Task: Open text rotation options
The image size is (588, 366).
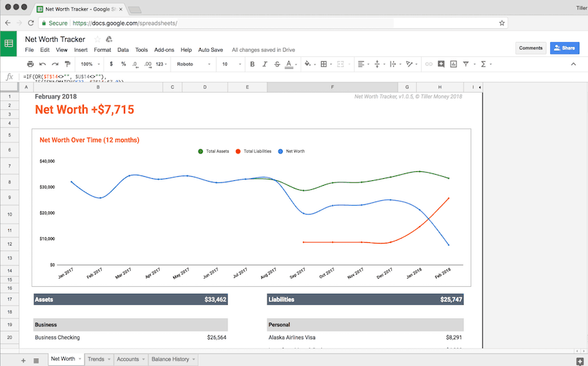Action: pos(411,64)
